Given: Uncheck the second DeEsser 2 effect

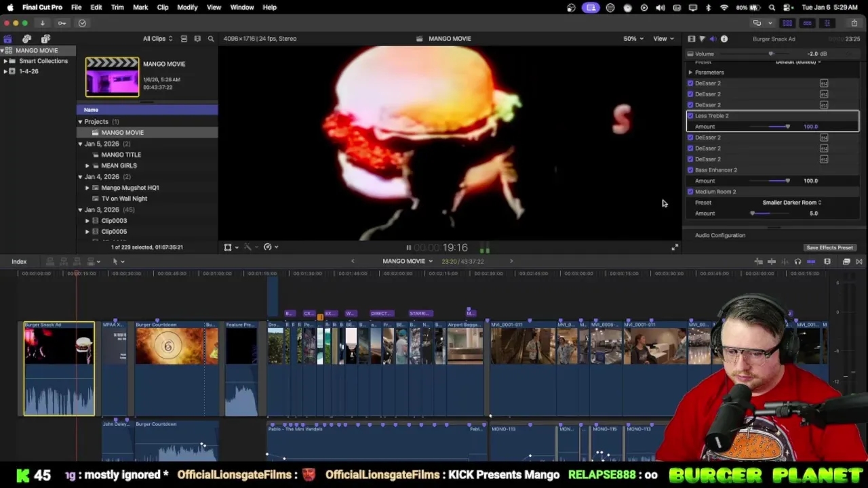Looking at the screenshot, I should tap(690, 94).
